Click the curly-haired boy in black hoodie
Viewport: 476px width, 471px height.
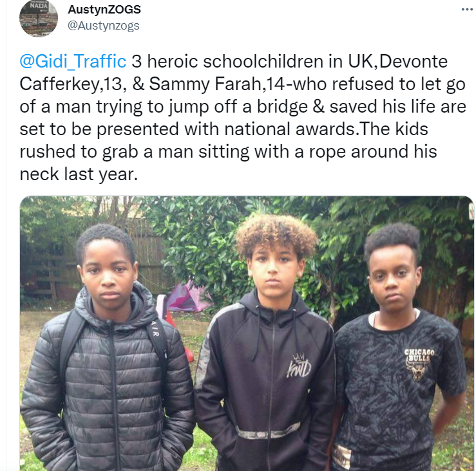pyautogui.click(x=265, y=343)
